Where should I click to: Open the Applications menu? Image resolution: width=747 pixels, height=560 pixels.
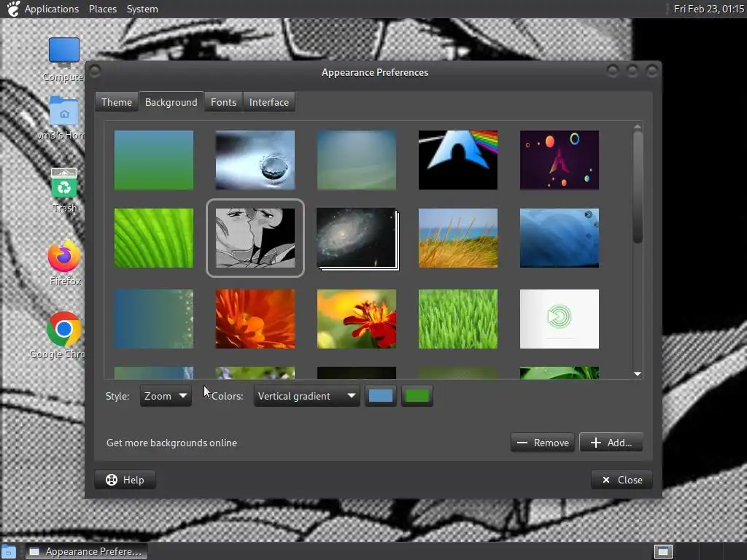click(x=52, y=9)
